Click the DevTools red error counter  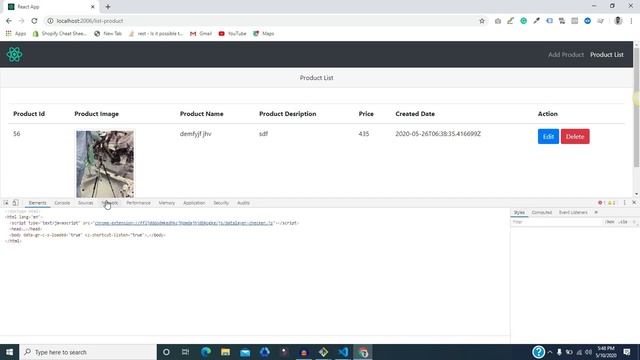click(x=601, y=203)
